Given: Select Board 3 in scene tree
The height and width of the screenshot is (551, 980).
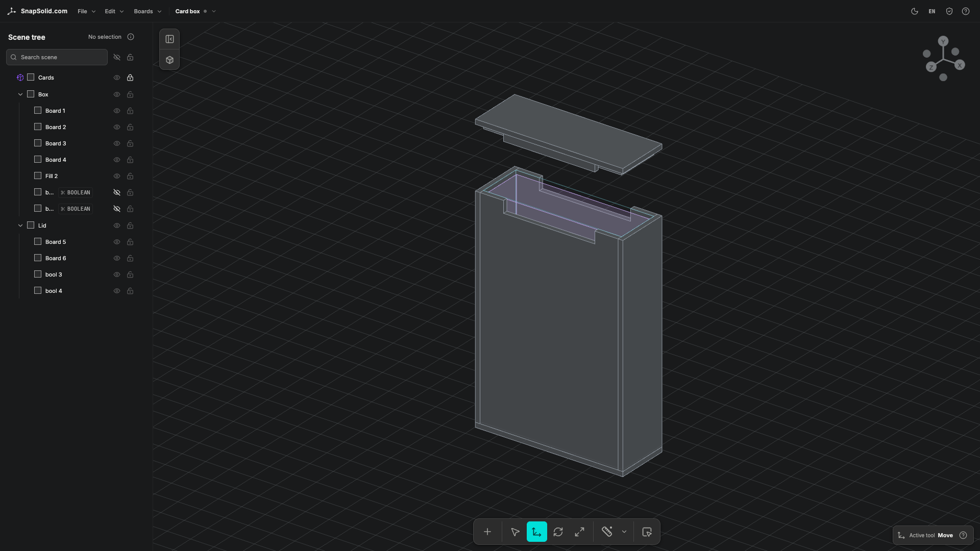Looking at the screenshot, I should (x=56, y=143).
